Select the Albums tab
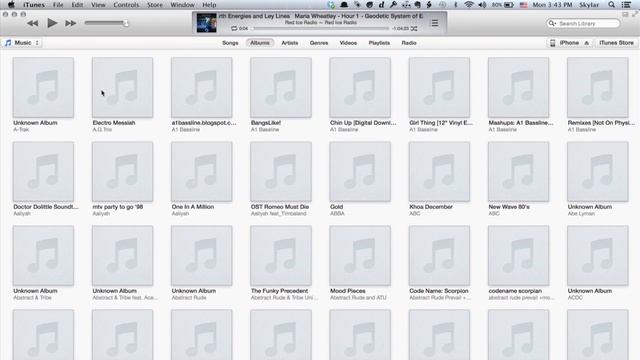The width and height of the screenshot is (640, 360). pyautogui.click(x=260, y=43)
